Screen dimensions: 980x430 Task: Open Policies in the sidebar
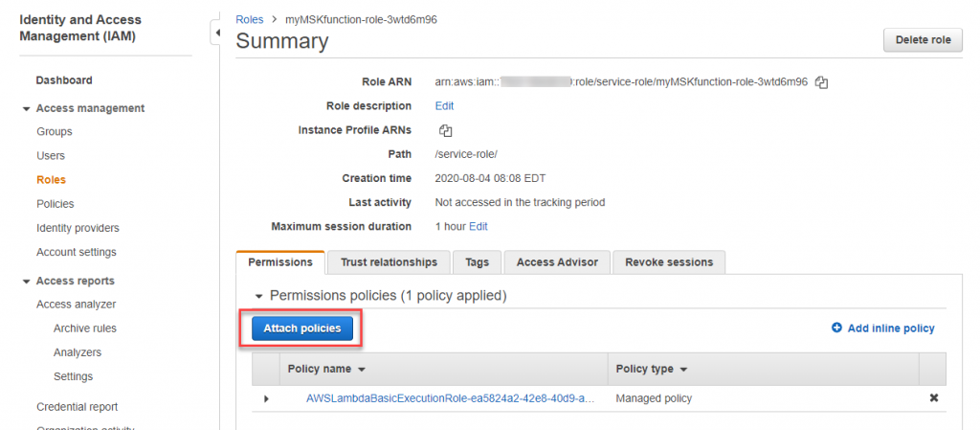[55, 204]
